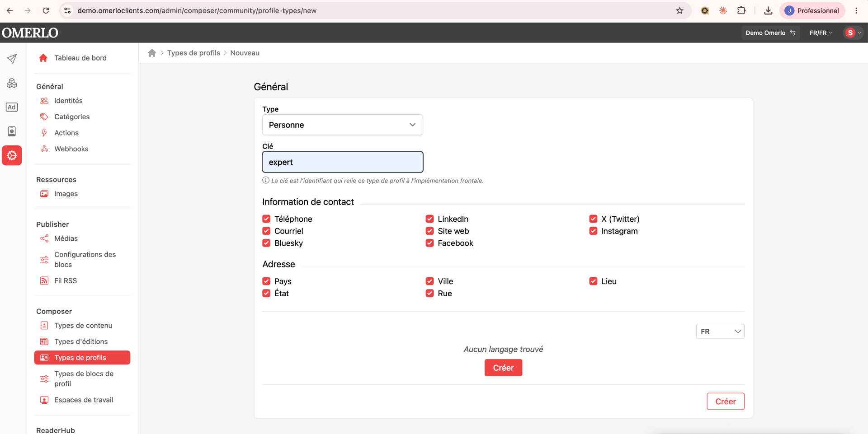This screenshot has height=434, width=868.
Task: Disable the Ville address checkbox
Action: click(x=429, y=281)
